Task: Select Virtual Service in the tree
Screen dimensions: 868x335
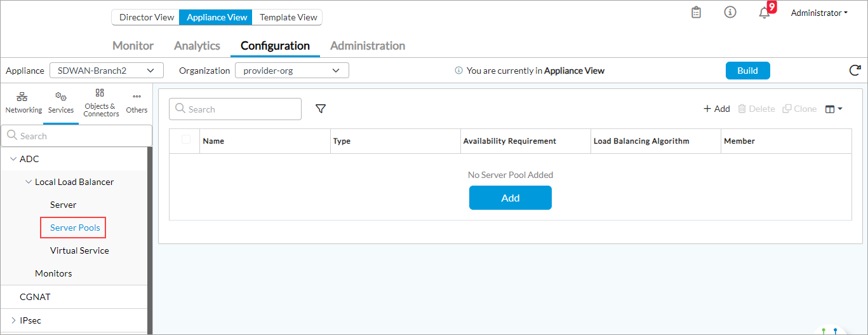Action: [79, 250]
